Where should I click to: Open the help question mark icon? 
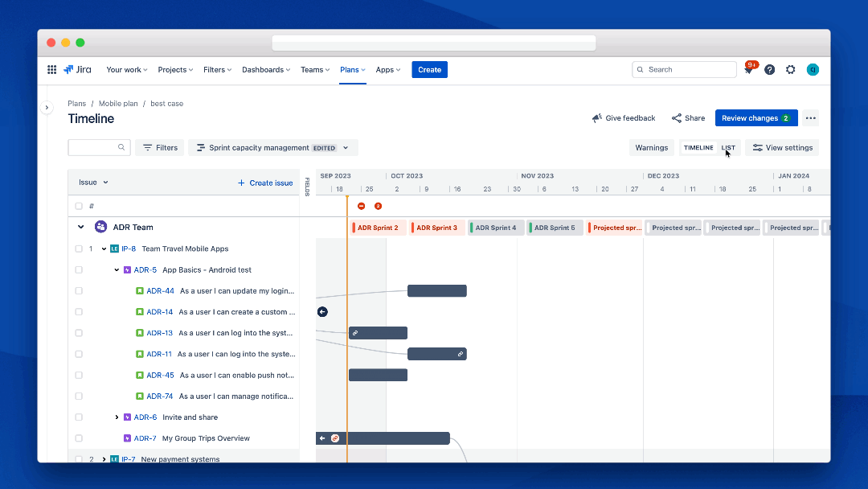coord(769,70)
